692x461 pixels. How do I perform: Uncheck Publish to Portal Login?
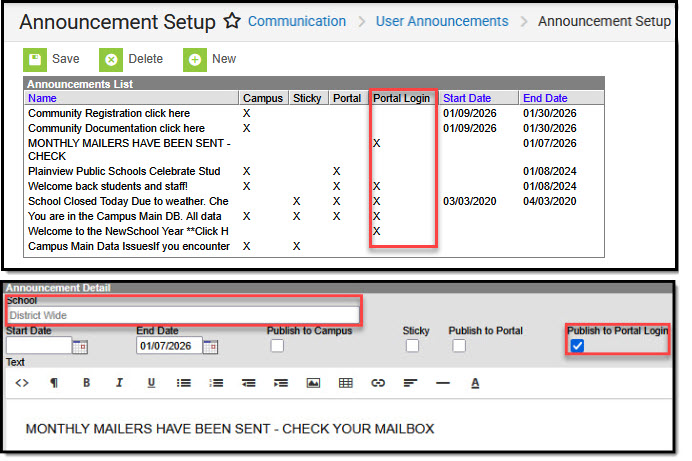(x=577, y=346)
